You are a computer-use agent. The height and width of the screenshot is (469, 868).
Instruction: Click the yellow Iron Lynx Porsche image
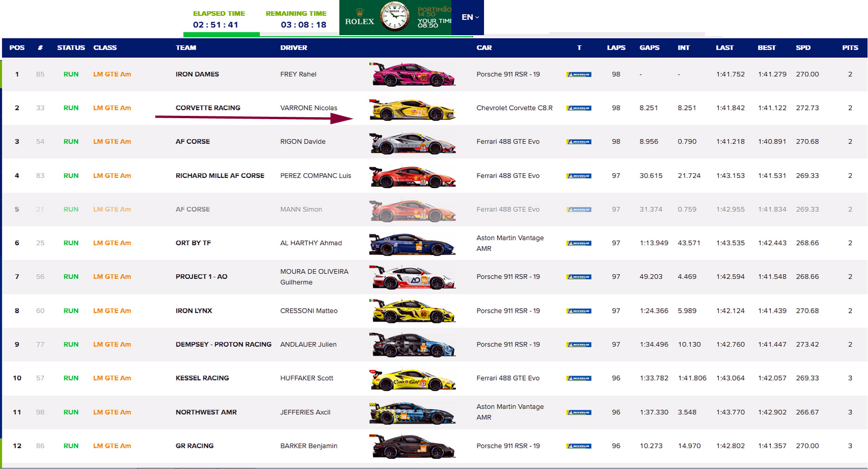click(413, 311)
